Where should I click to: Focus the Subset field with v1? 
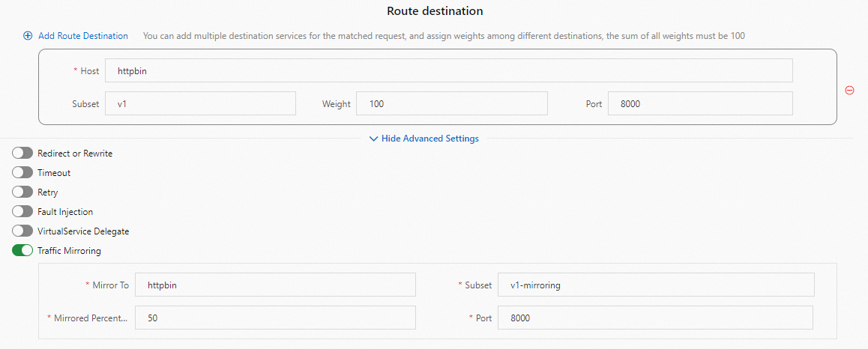click(200, 104)
